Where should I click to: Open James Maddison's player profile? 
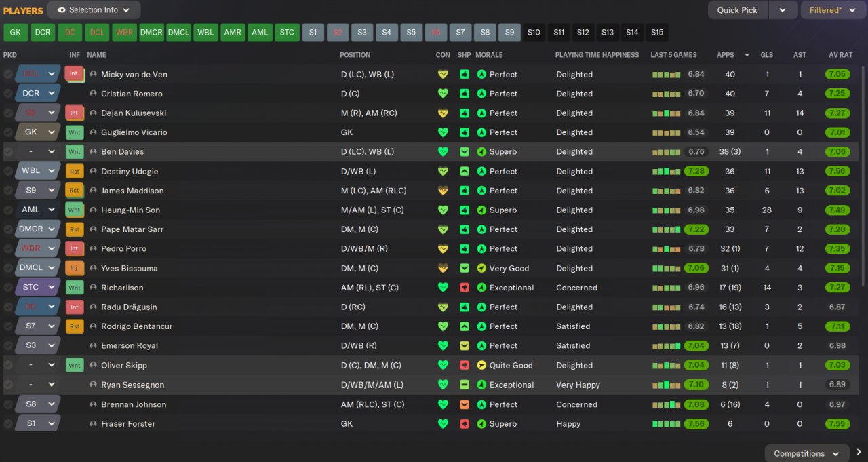pyautogui.click(x=132, y=191)
